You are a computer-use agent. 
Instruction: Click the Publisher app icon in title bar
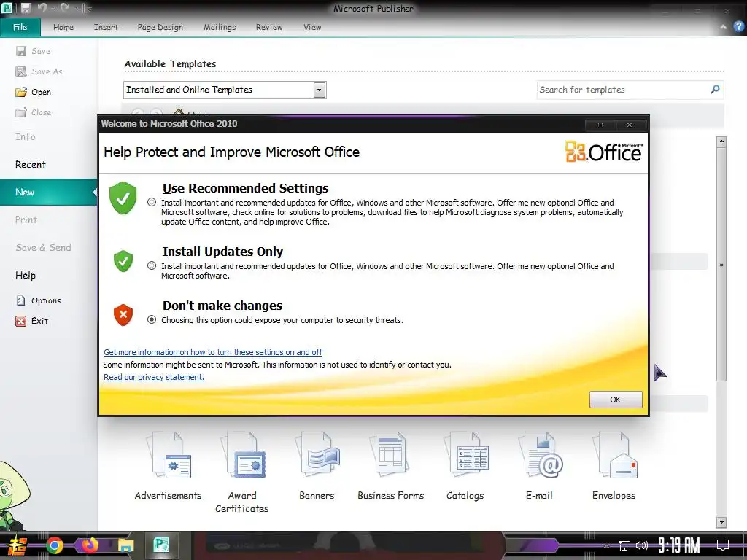pyautogui.click(x=7, y=8)
